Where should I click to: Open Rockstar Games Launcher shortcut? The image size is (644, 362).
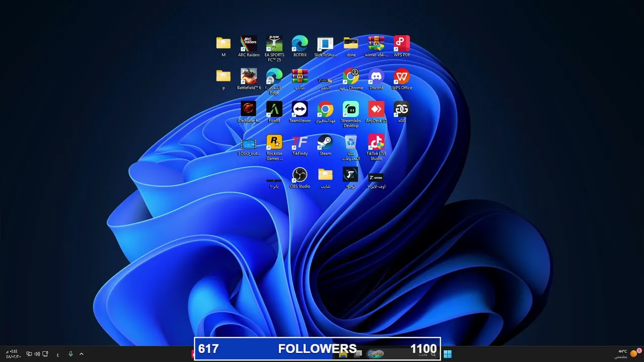(274, 148)
